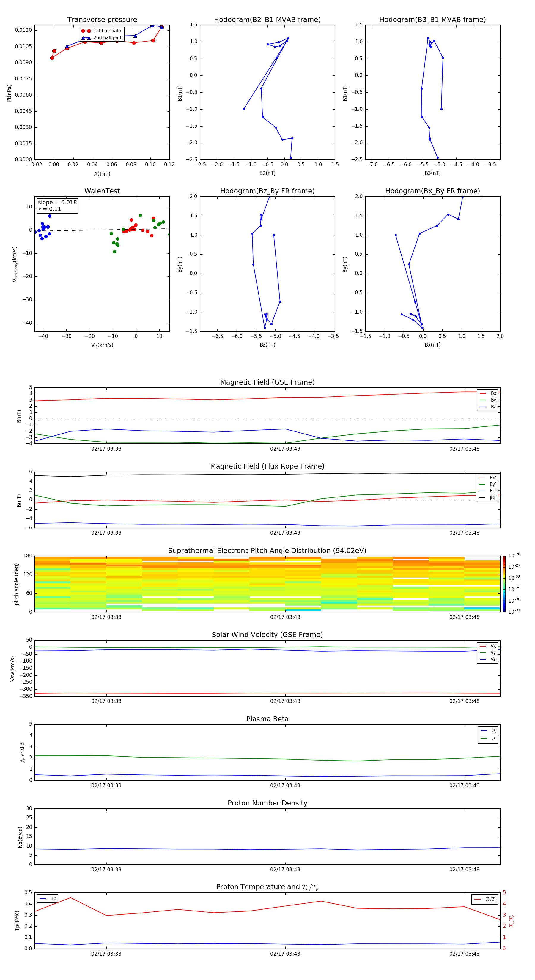Click the Magnetic Field (Flux Rope Frame) title

(267, 467)
